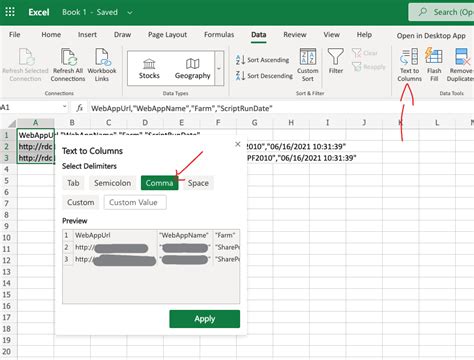Open the app launcher waffle icon
Image resolution: width=474 pixels, height=360 pixels.
(x=10, y=12)
